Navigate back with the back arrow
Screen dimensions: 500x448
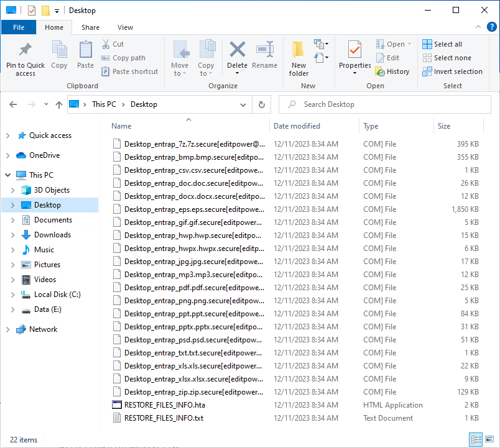pos(13,104)
